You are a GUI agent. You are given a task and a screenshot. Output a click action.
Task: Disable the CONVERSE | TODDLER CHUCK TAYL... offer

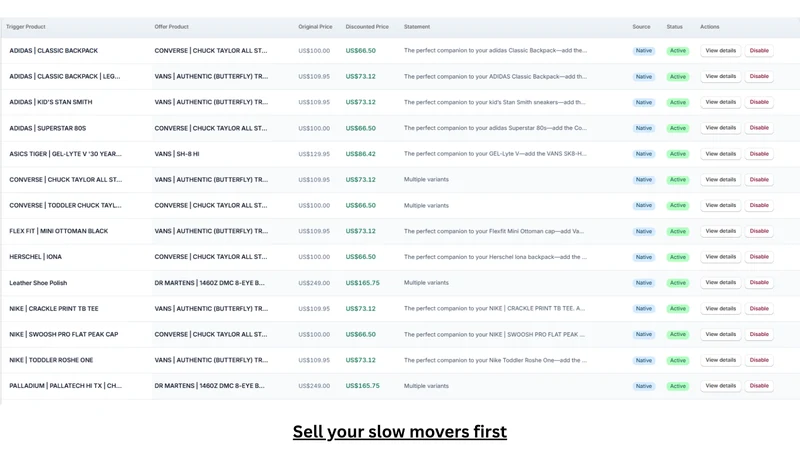(x=759, y=205)
